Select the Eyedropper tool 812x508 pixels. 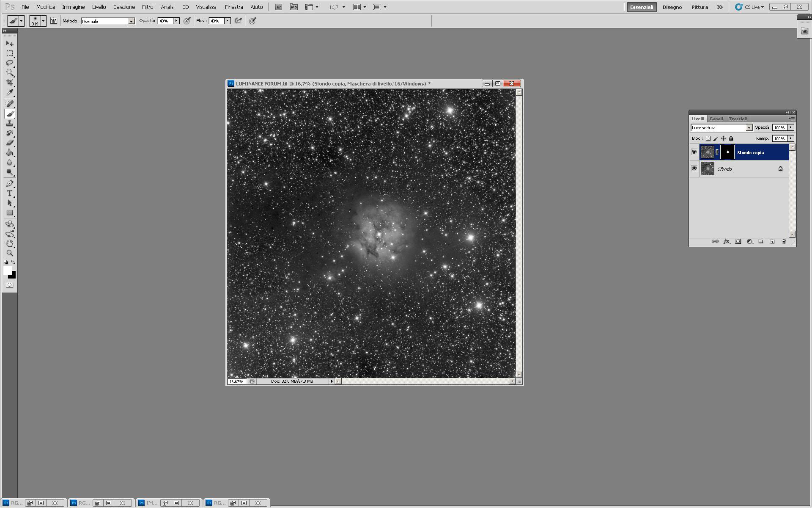click(x=10, y=92)
